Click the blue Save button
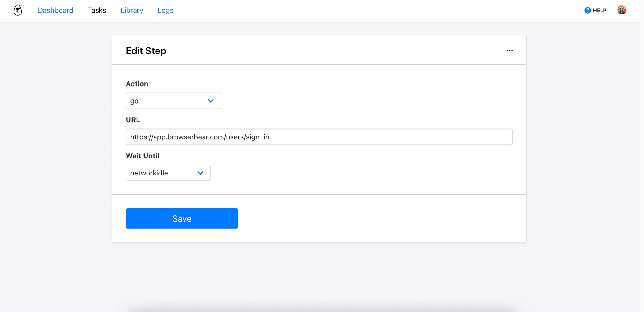644x312 pixels. 182,218
